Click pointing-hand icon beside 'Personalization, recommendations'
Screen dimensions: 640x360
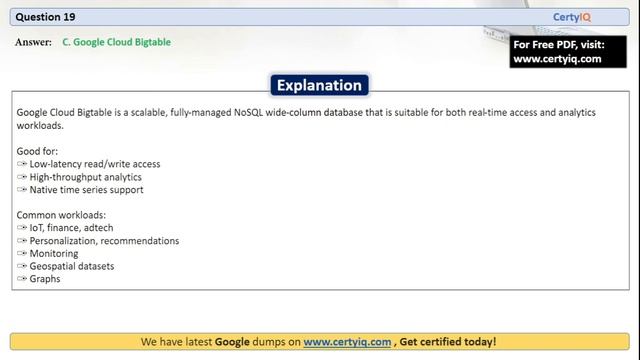(x=22, y=240)
